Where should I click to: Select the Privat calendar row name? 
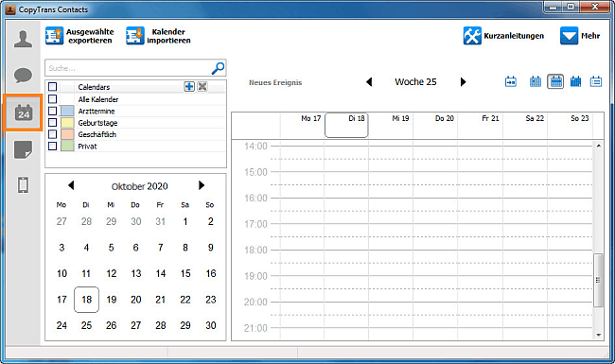[x=87, y=147]
